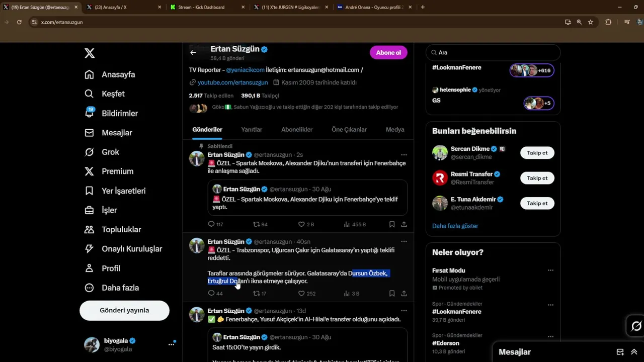Go to Anasayfa in the sidebar
Viewport: 644px width, 362px height.
tap(110, 74)
